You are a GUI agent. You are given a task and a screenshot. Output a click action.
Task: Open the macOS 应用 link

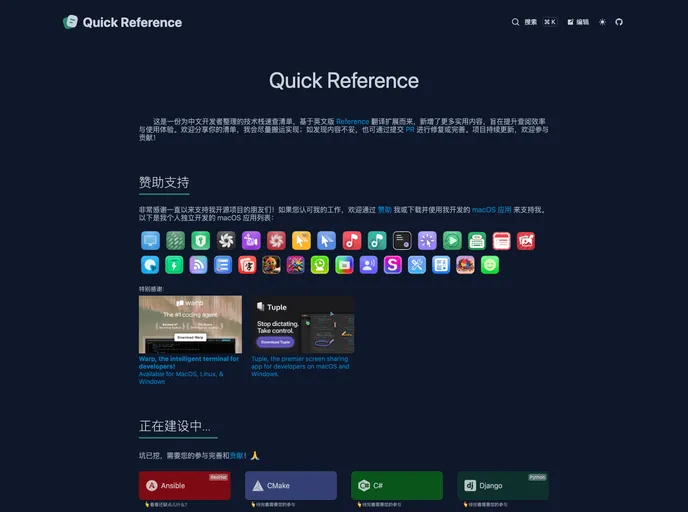click(491, 210)
